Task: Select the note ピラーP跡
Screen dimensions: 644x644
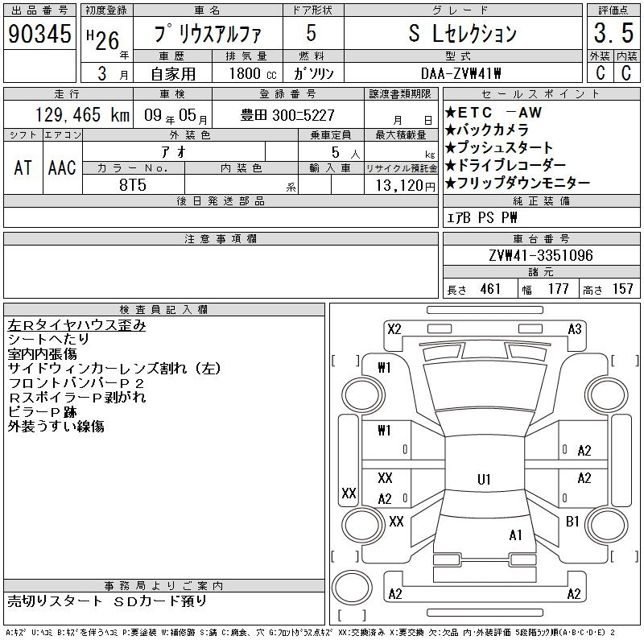Action: pos(42,412)
